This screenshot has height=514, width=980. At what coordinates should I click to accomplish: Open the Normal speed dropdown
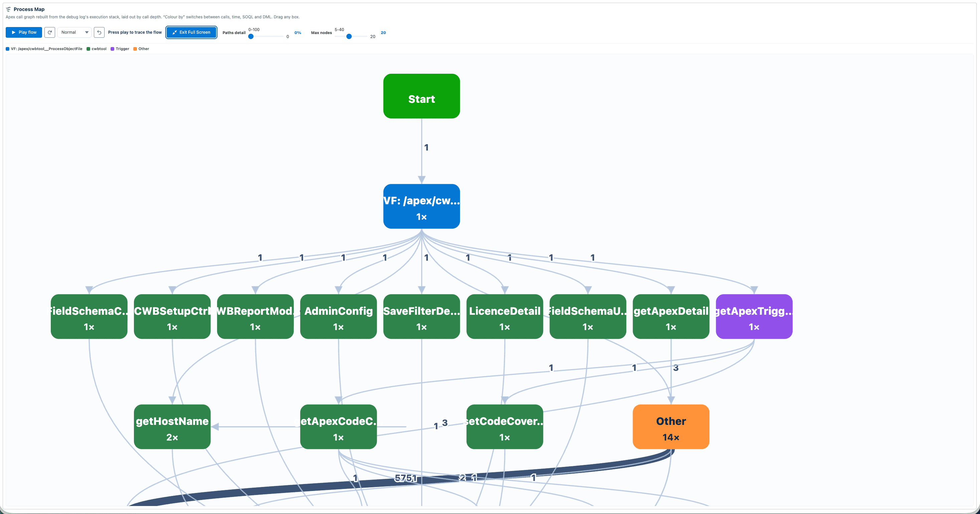coord(74,32)
